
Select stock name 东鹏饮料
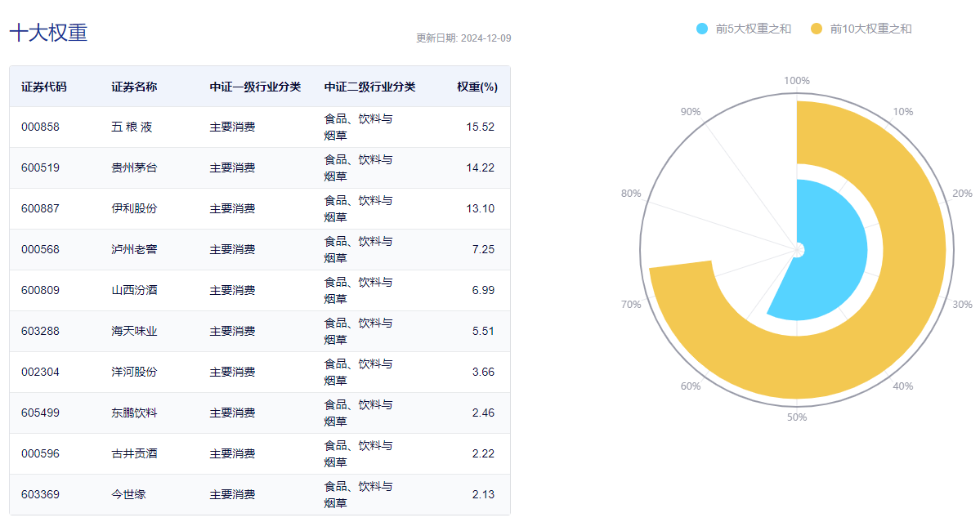tap(134, 413)
